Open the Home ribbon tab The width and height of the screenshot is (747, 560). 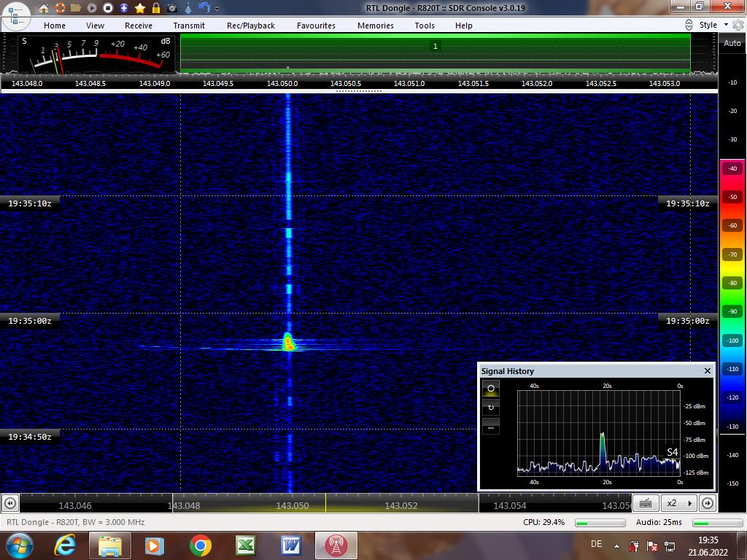point(55,26)
